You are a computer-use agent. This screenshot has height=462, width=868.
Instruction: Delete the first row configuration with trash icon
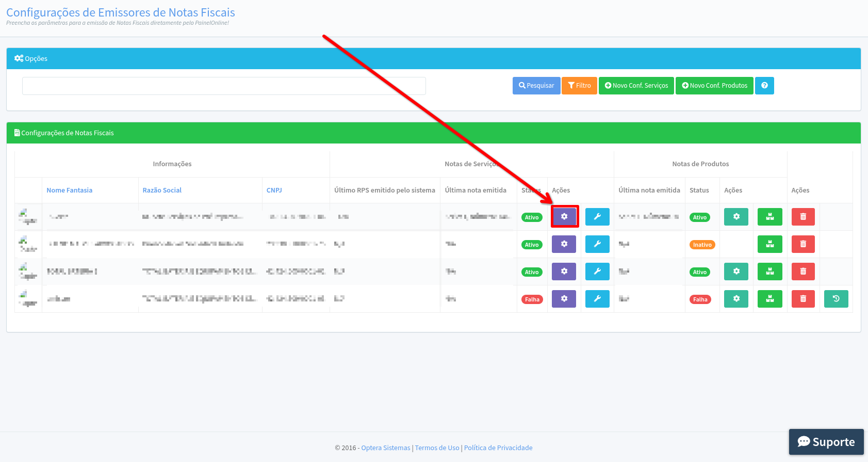803,217
